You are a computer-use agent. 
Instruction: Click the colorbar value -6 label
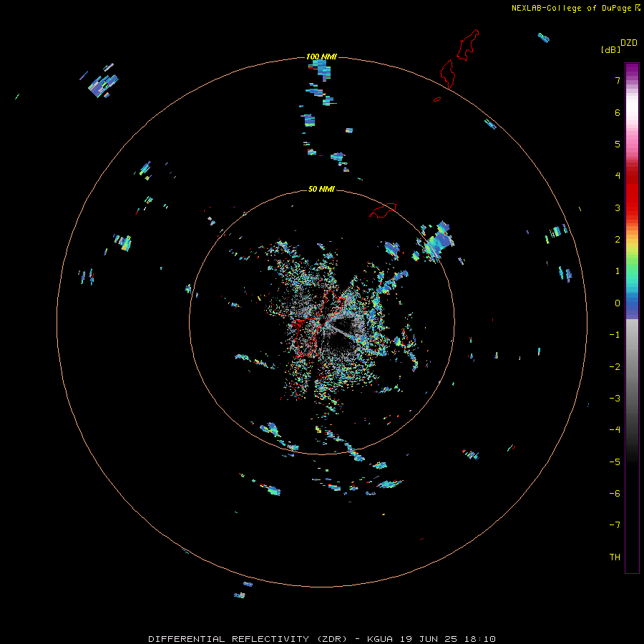pos(615,494)
